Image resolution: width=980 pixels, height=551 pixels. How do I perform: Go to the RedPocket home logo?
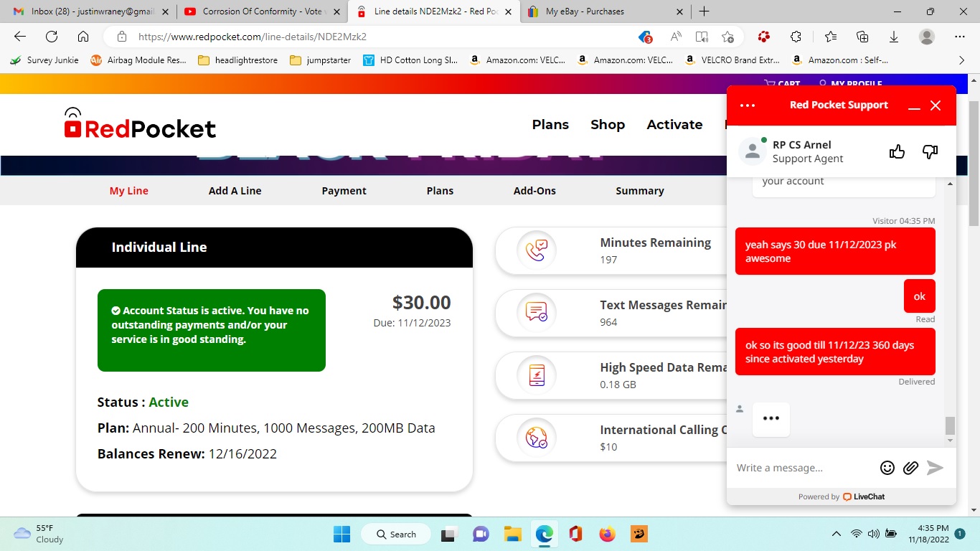(x=140, y=123)
